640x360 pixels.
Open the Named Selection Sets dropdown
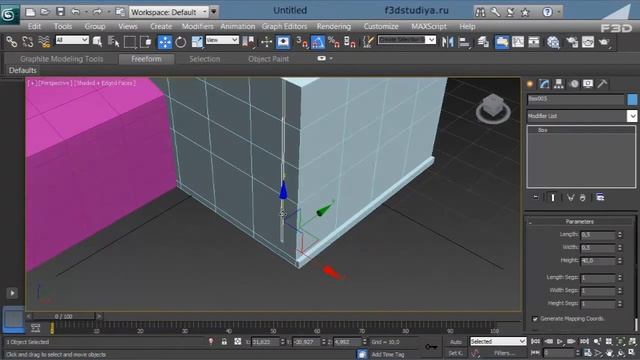tap(407, 40)
